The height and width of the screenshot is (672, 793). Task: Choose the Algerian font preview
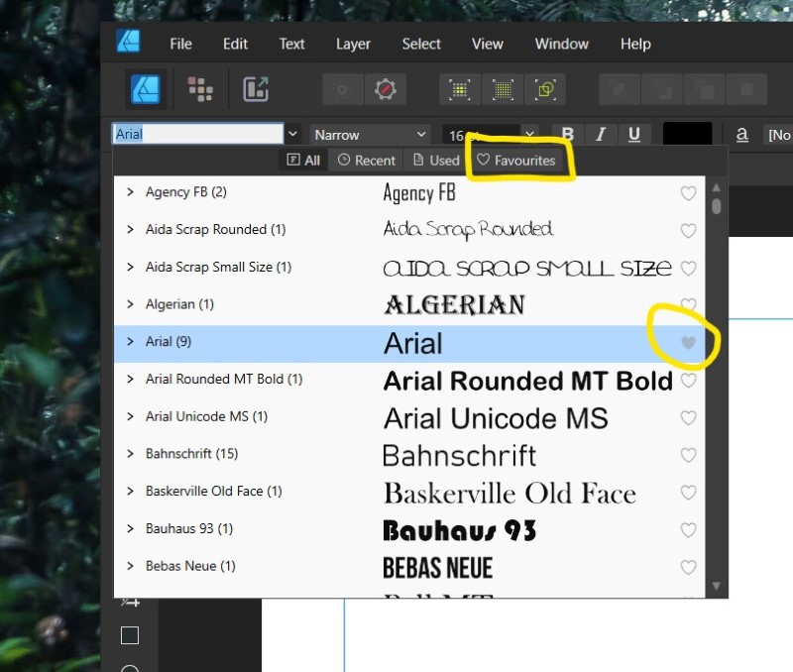click(454, 305)
